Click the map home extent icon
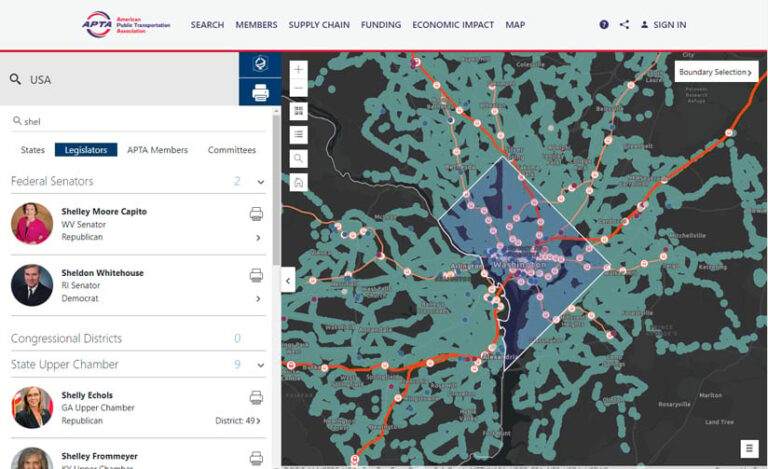The image size is (768, 469). [x=298, y=183]
